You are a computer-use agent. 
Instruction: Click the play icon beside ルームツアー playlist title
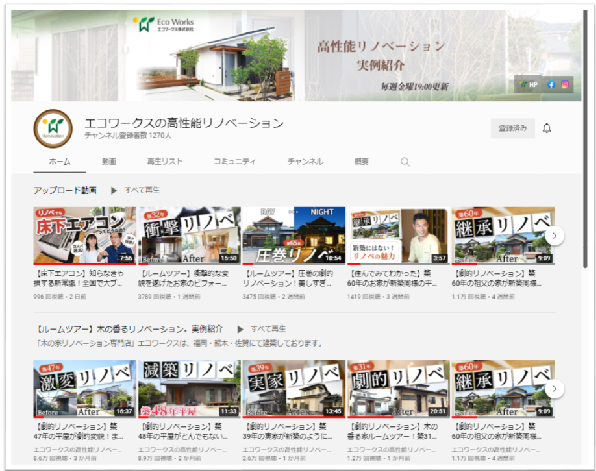tap(240, 329)
